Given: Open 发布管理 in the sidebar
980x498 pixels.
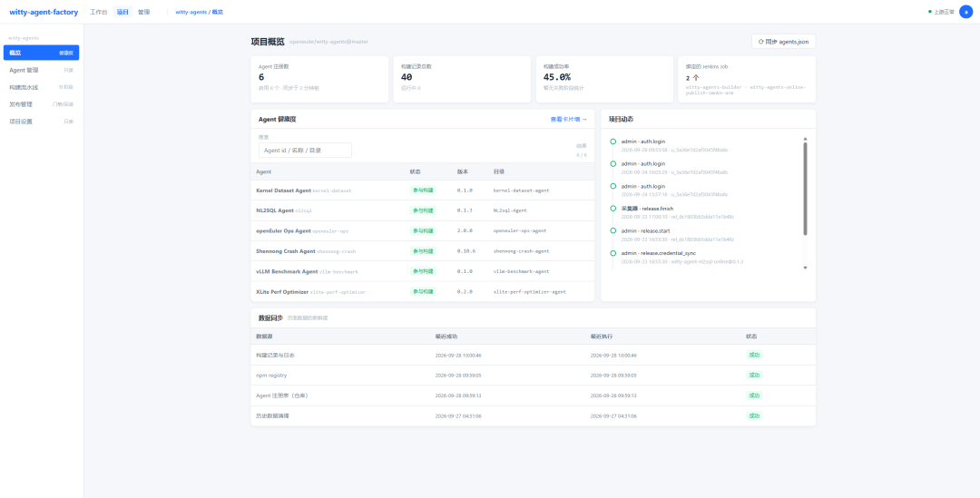Looking at the screenshot, I should point(41,104).
